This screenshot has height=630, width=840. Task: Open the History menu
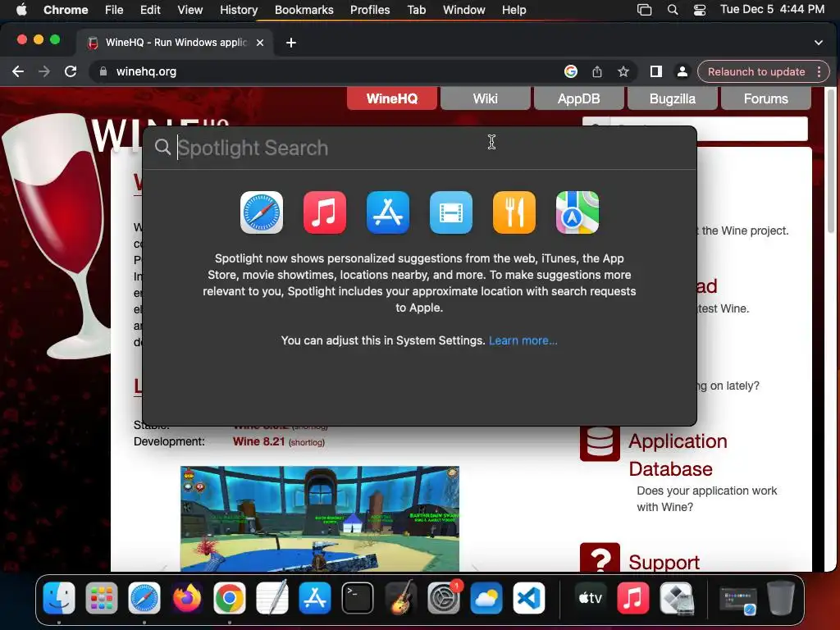click(x=239, y=10)
